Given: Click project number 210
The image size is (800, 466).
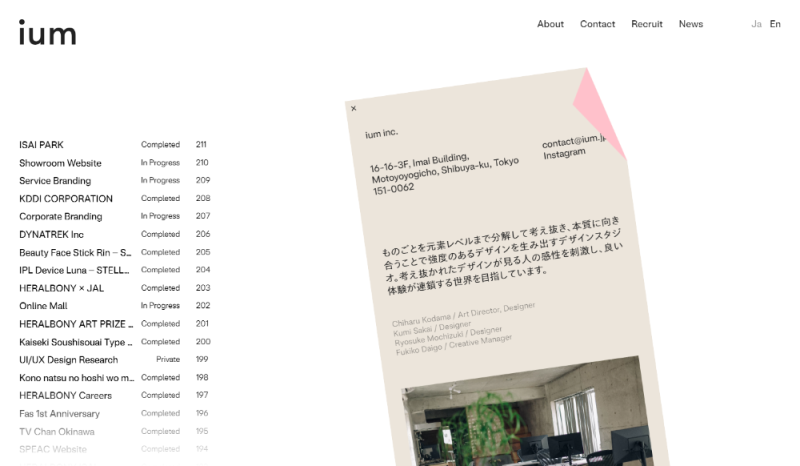Looking at the screenshot, I should coord(202,162).
